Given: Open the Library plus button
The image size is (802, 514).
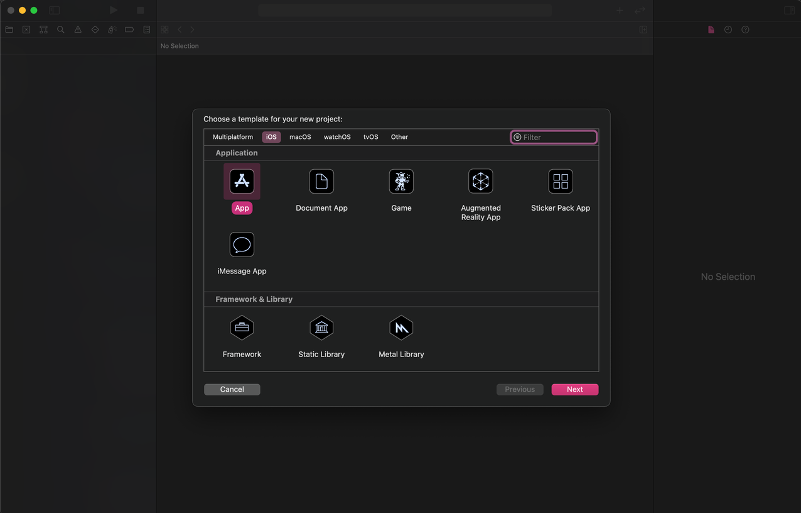Looking at the screenshot, I should (x=619, y=10).
